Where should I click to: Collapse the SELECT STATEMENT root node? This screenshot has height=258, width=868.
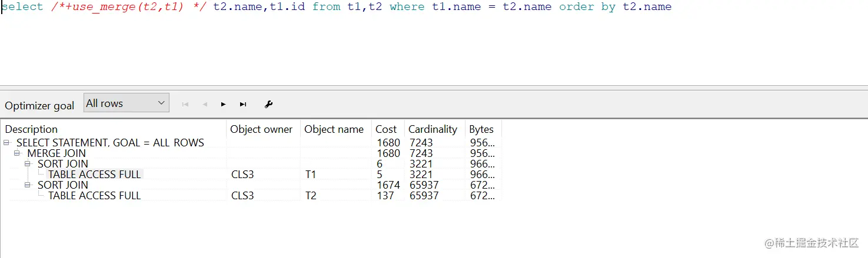6,143
